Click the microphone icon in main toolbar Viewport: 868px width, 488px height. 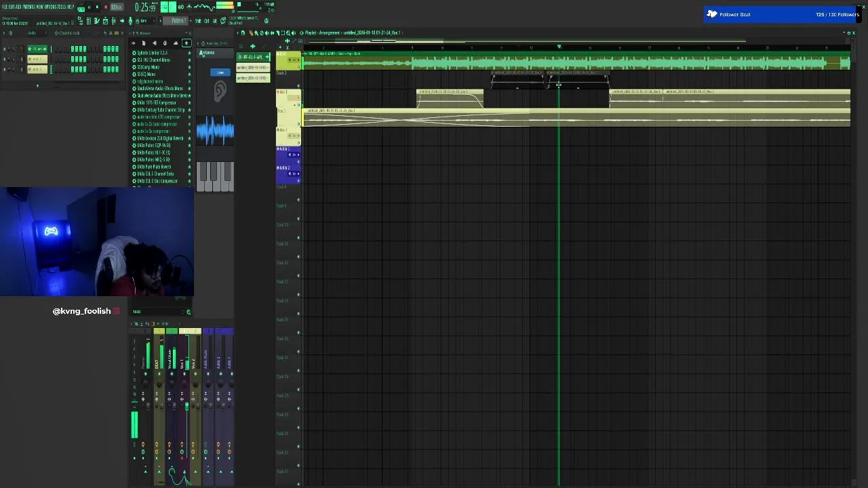tap(131, 21)
